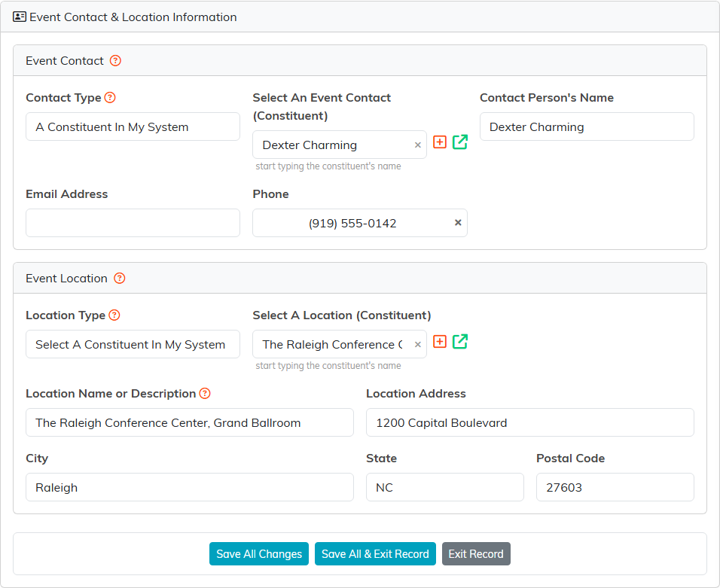The height and width of the screenshot is (588, 720).
Task: Click the Contact Person's Name field
Action: click(x=587, y=126)
